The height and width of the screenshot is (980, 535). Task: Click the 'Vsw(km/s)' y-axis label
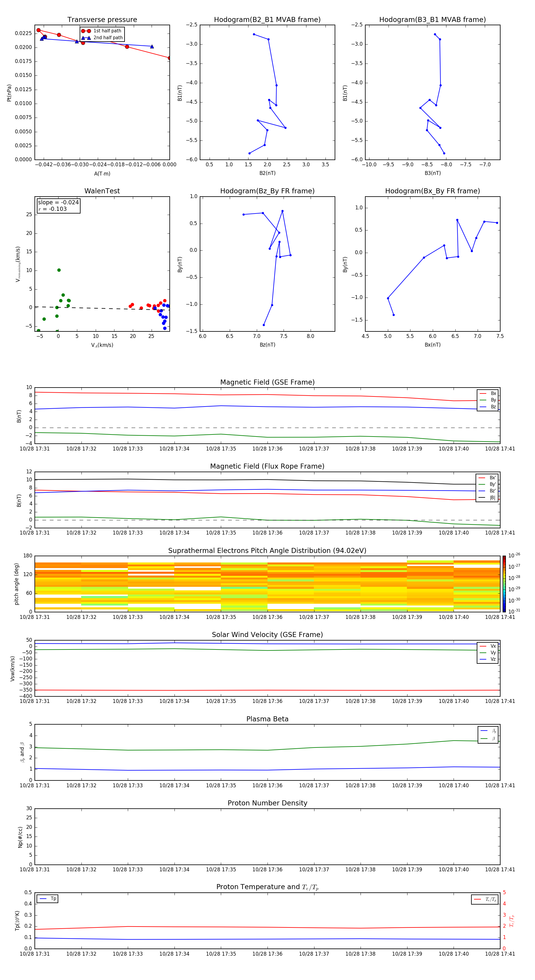12,668
